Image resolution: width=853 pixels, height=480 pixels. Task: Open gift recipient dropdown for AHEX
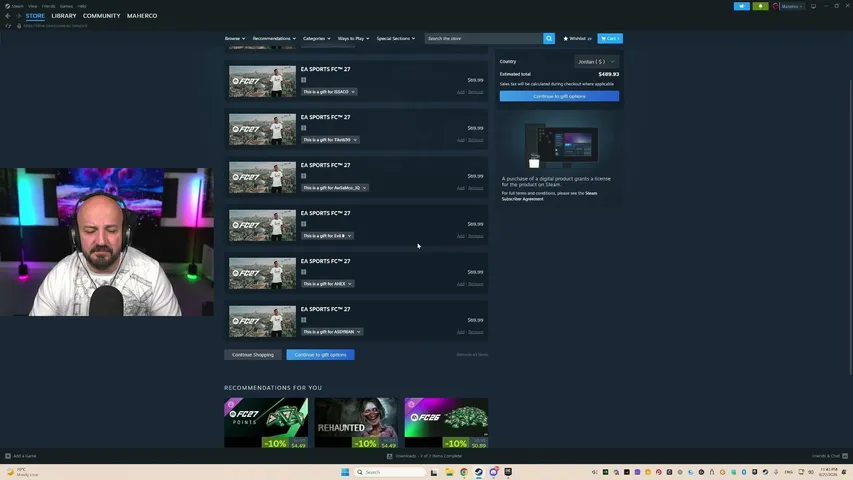327,284
